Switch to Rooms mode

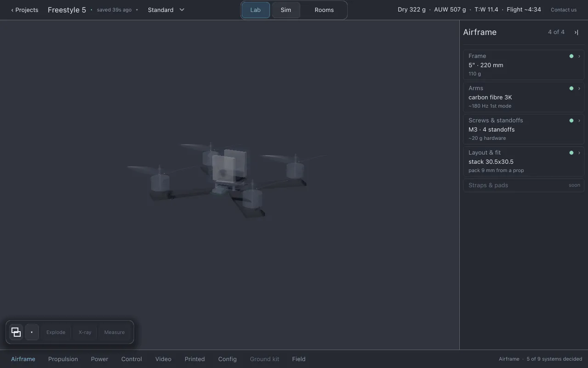click(x=324, y=10)
